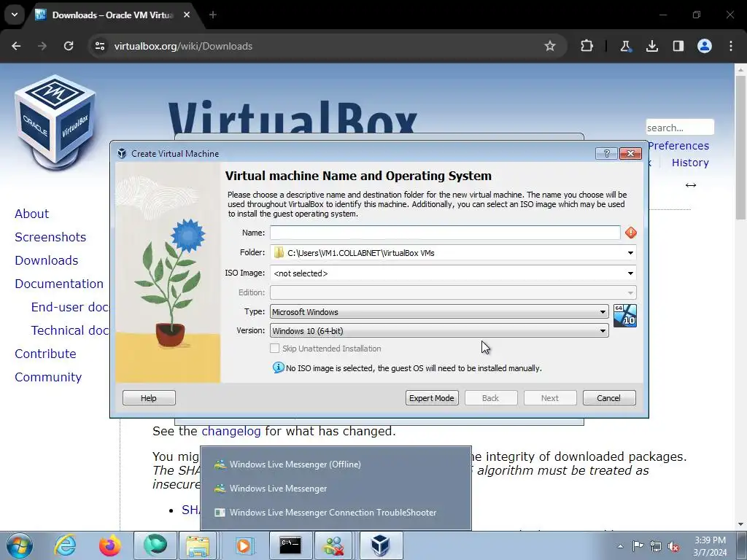Open the Chrome profile avatar
This screenshot has width=747, height=560.
[x=705, y=46]
